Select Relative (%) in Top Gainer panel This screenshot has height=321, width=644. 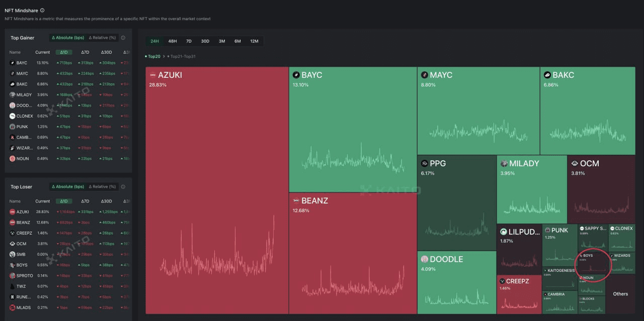click(x=102, y=38)
